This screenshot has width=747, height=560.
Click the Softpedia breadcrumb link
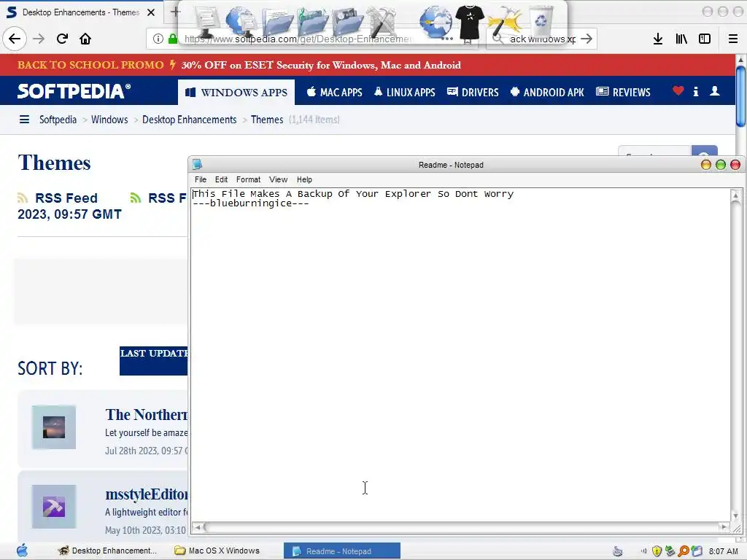pyautogui.click(x=58, y=120)
